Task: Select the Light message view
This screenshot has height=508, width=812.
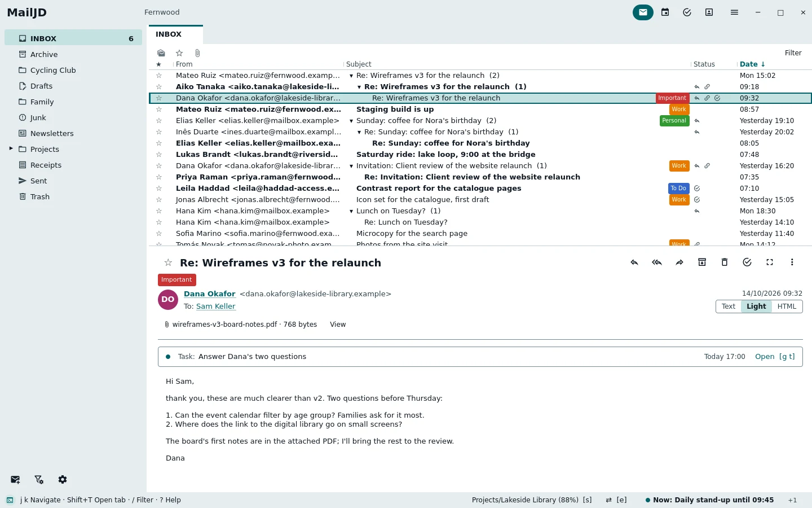Action: pos(756,306)
